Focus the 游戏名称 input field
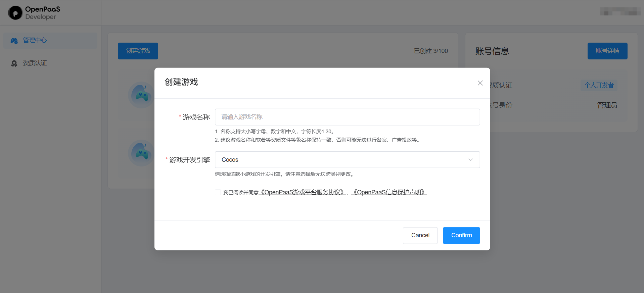The height and width of the screenshot is (293, 644). (347, 117)
